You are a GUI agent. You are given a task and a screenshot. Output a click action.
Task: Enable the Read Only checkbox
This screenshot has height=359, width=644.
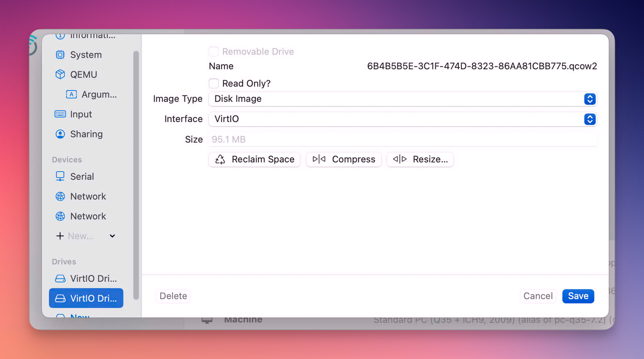tap(214, 83)
